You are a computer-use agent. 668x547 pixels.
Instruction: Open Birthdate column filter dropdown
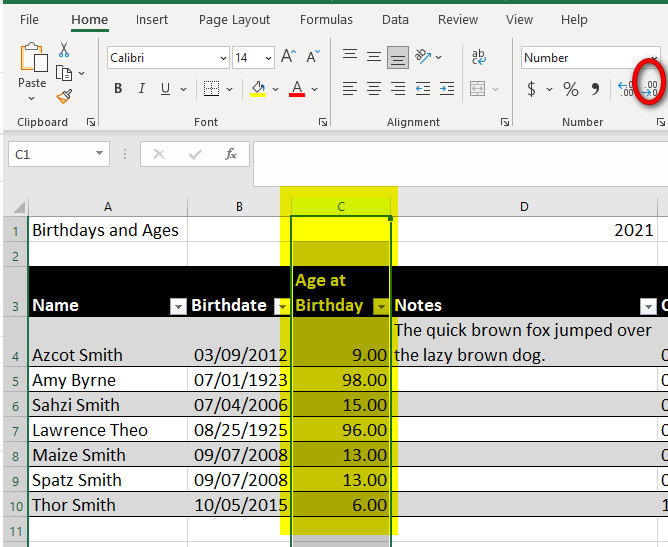click(x=281, y=306)
